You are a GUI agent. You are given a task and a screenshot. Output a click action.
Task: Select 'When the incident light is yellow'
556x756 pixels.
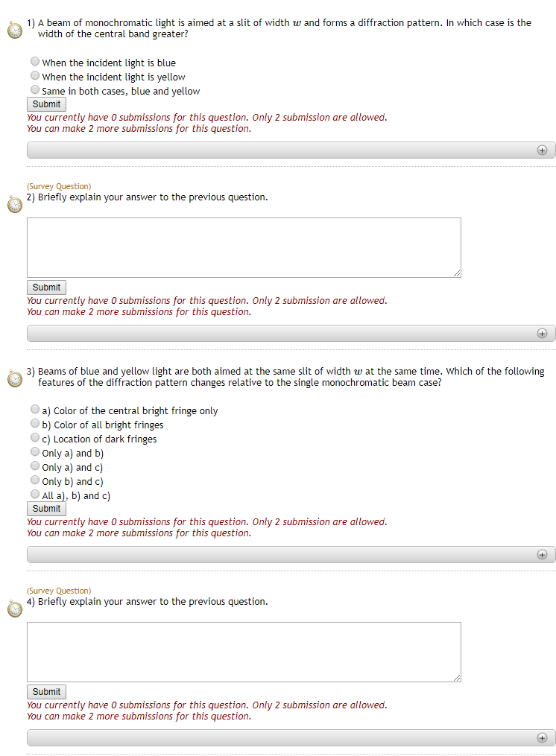(x=35, y=76)
